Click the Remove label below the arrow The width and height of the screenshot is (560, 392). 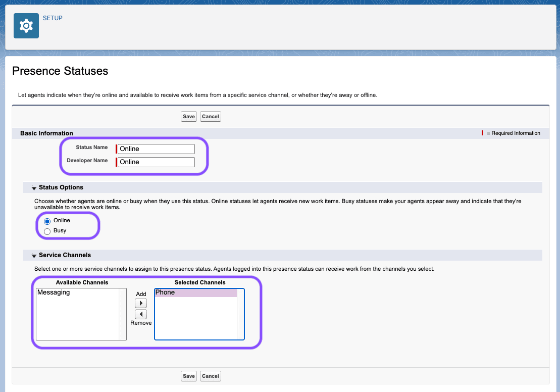pos(141,323)
